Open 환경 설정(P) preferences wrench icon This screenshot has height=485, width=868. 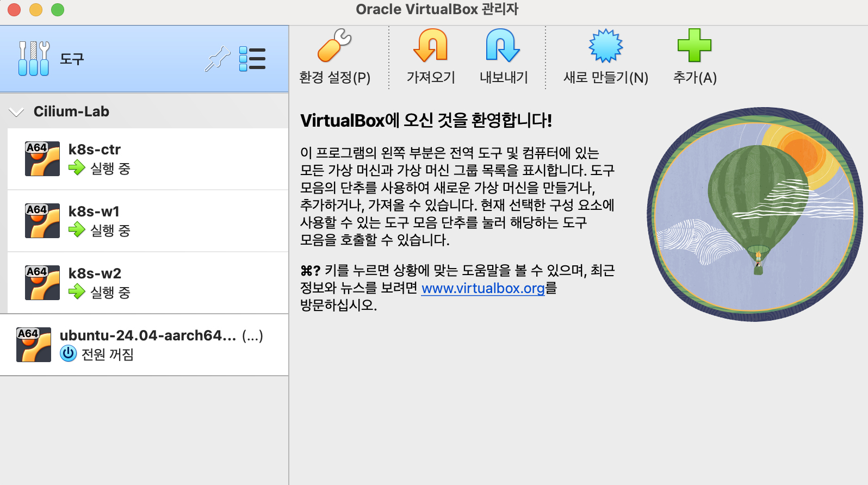[x=334, y=45]
